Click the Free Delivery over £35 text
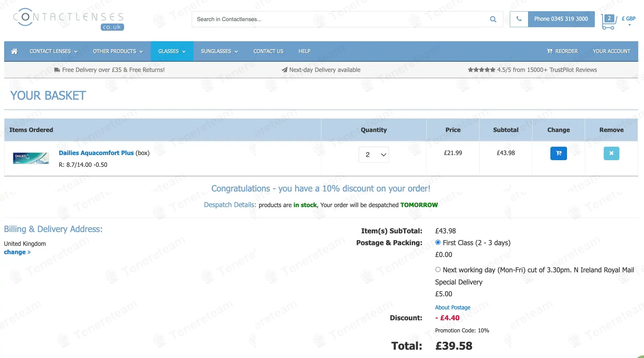 [113, 70]
